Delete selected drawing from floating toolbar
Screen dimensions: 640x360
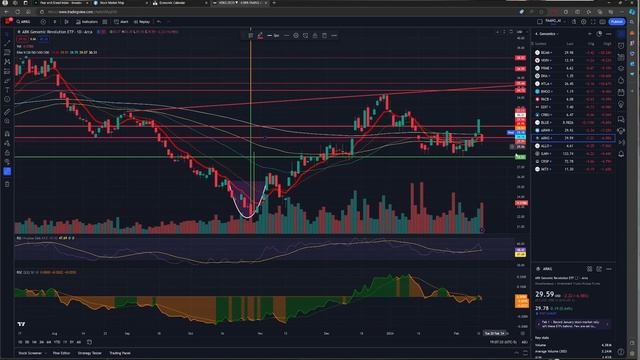[324, 36]
